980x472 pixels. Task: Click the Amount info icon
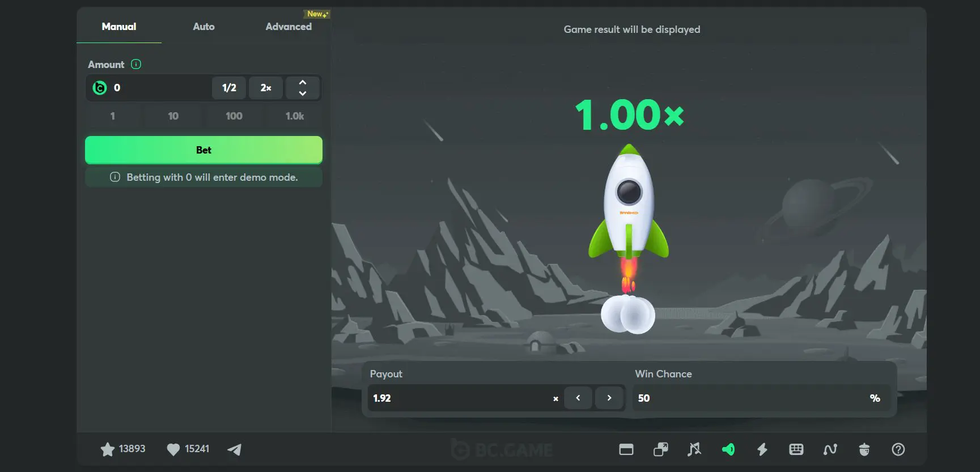coord(136,64)
